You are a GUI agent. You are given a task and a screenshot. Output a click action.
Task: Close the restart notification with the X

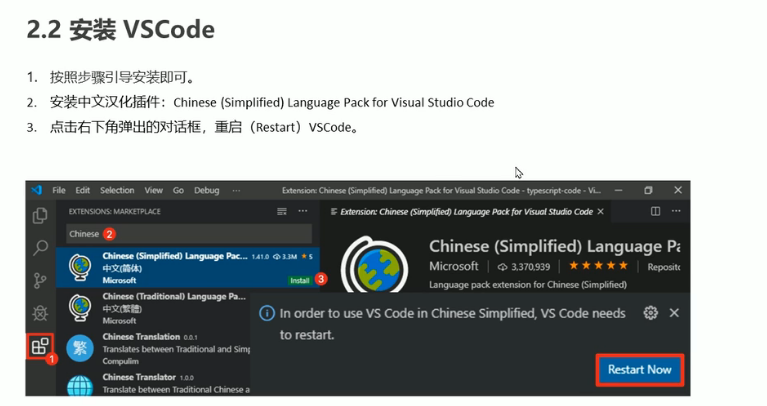[x=674, y=313]
